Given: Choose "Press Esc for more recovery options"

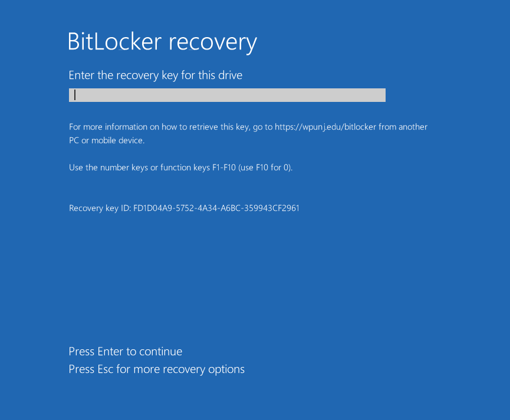Looking at the screenshot, I should click(x=156, y=369).
